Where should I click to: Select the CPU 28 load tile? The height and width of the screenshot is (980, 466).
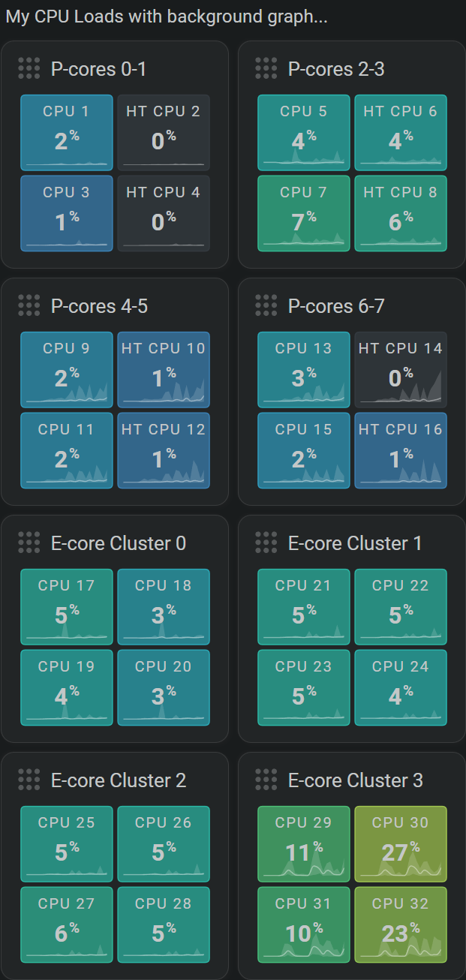(164, 924)
